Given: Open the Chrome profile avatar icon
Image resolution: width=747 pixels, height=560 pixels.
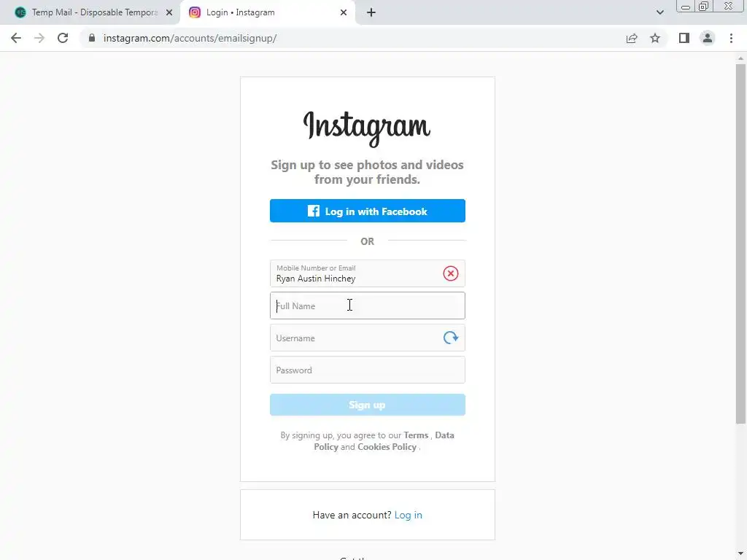Looking at the screenshot, I should tap(708, 38).
